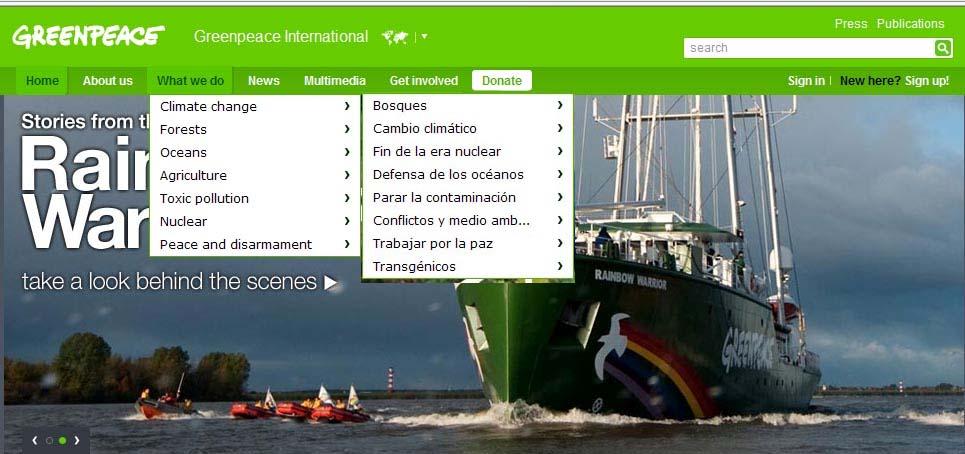Expand the Climate change submenu arrow
This screenshot has height=454, width=965.
point(347,106)
